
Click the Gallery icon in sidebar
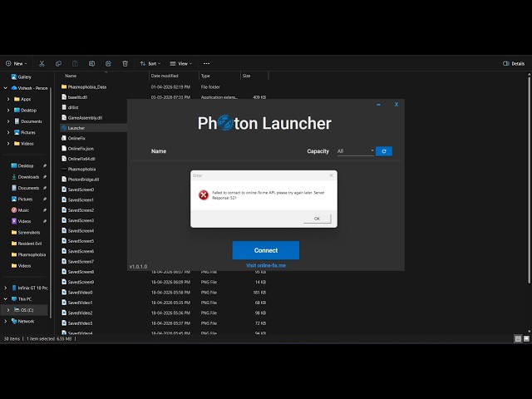[14, 77]
